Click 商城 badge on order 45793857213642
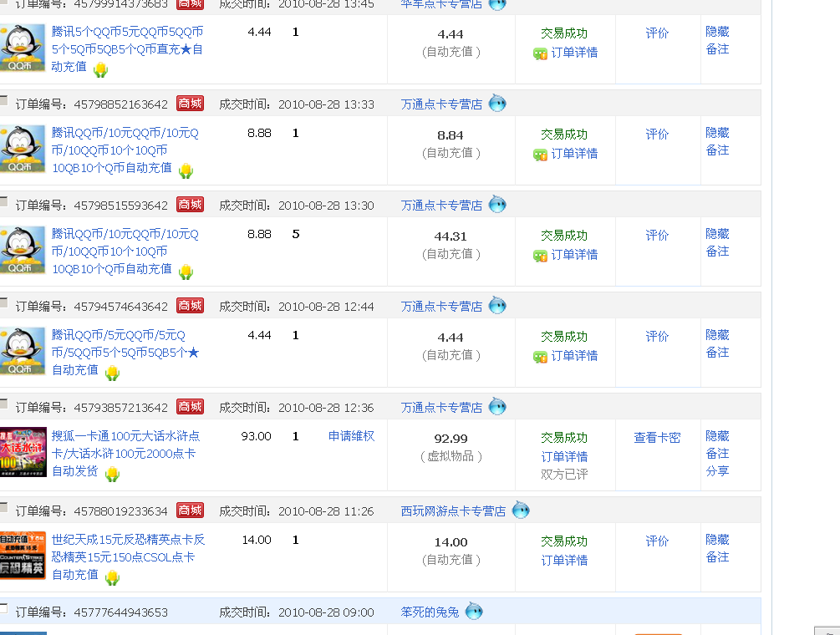This screenshot has width=840, height=635. pos(191,407)
